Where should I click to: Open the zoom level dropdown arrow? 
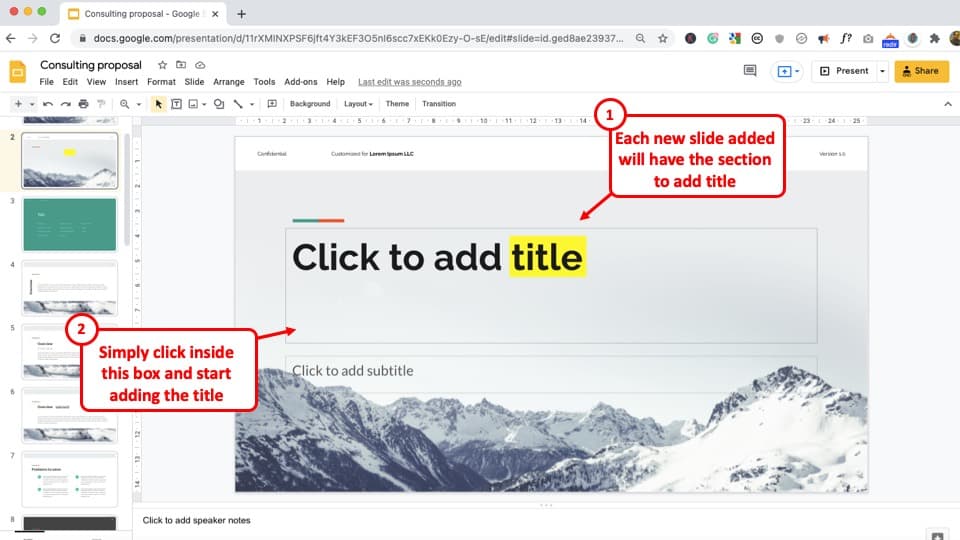(139, 104)
